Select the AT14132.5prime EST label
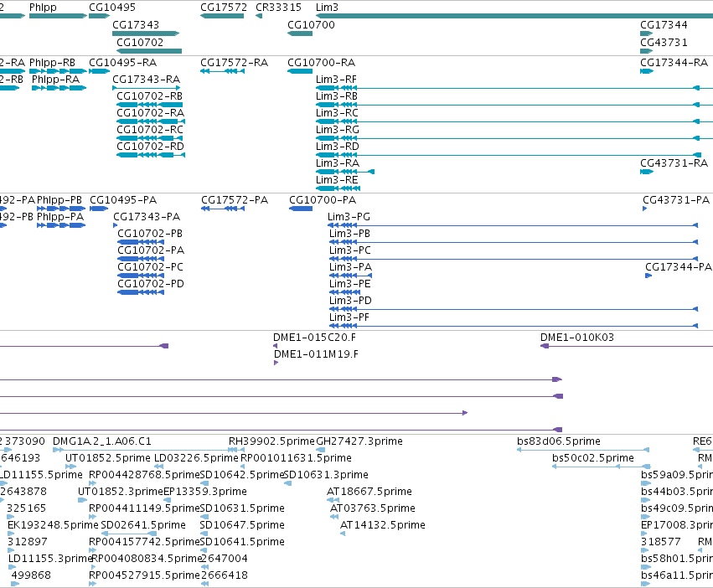The width and height of the screenshot is (713, 588). point(382,526)
